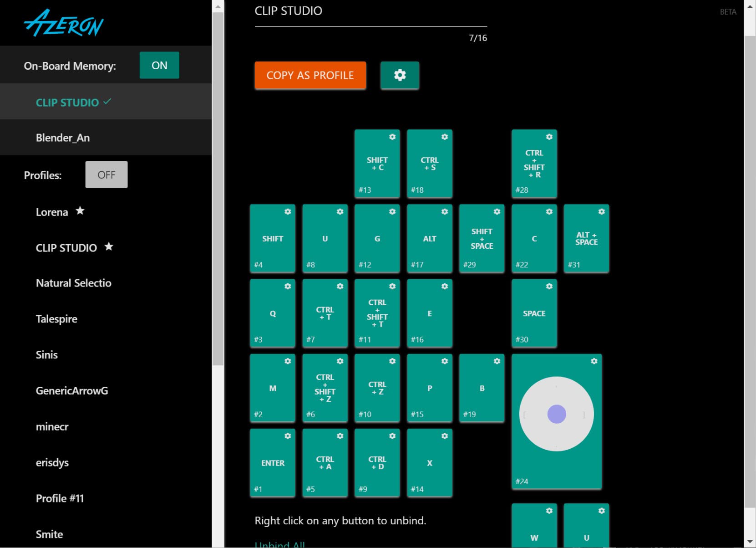Open gear settings on button #28

coord(549,137)
